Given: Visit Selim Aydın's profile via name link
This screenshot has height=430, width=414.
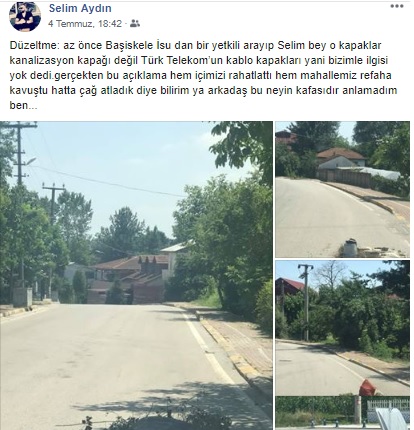Looking at the screenshot, I should click(x=80, y=8).
